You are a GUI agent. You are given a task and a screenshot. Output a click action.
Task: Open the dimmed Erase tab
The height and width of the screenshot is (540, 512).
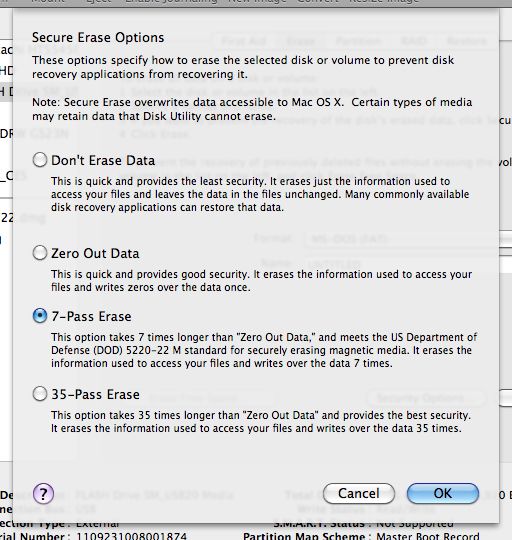click(301, 41)
